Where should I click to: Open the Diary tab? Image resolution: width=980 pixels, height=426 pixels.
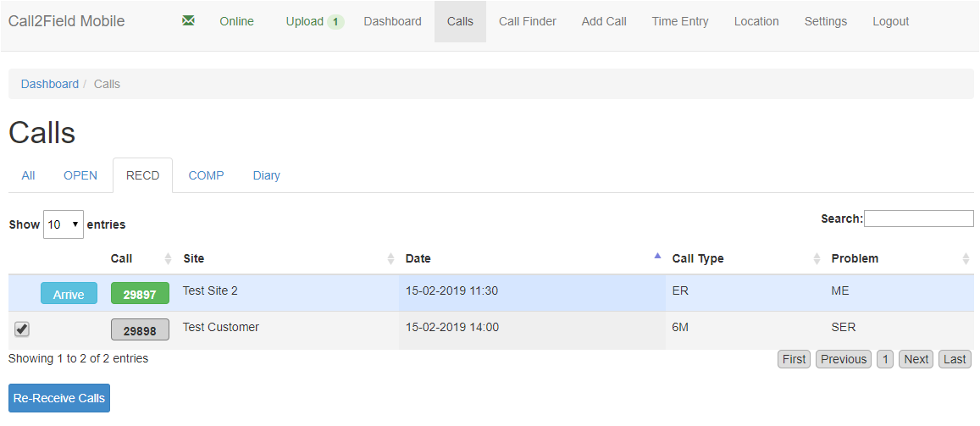[266, 175]
